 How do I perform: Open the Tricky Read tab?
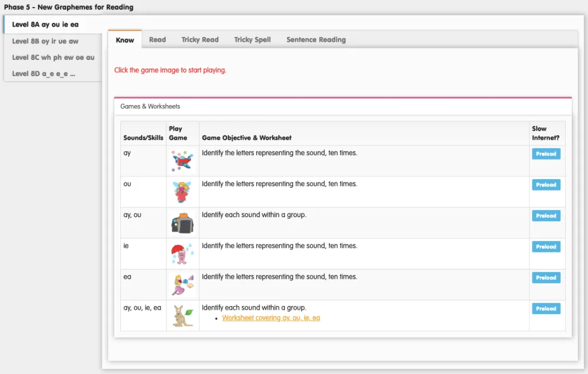click(x=200, y=40)
